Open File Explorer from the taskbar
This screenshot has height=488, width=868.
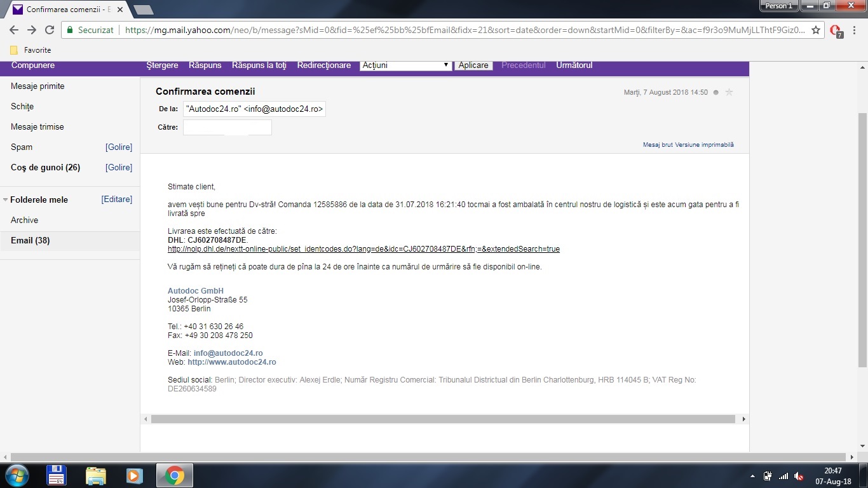pos(96,475)
